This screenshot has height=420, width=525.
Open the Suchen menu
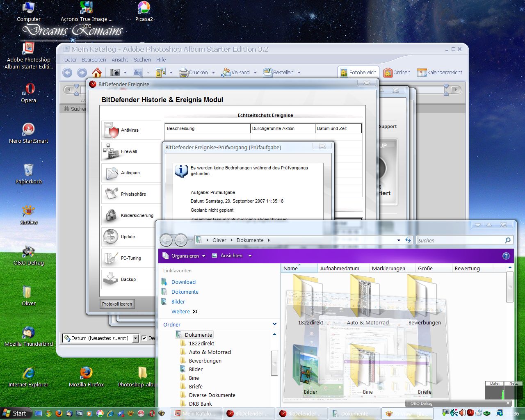(142, 60)
